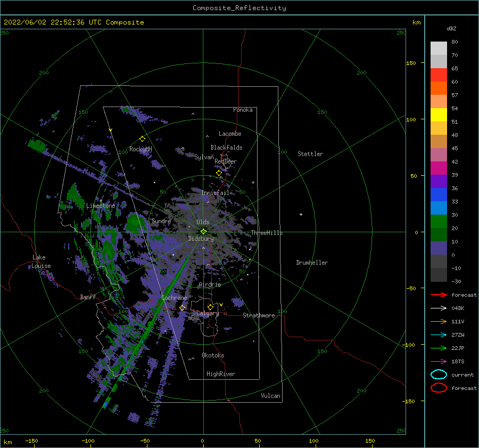Select the HighRiver label
The image size is (479, 448).
point(221,374)
